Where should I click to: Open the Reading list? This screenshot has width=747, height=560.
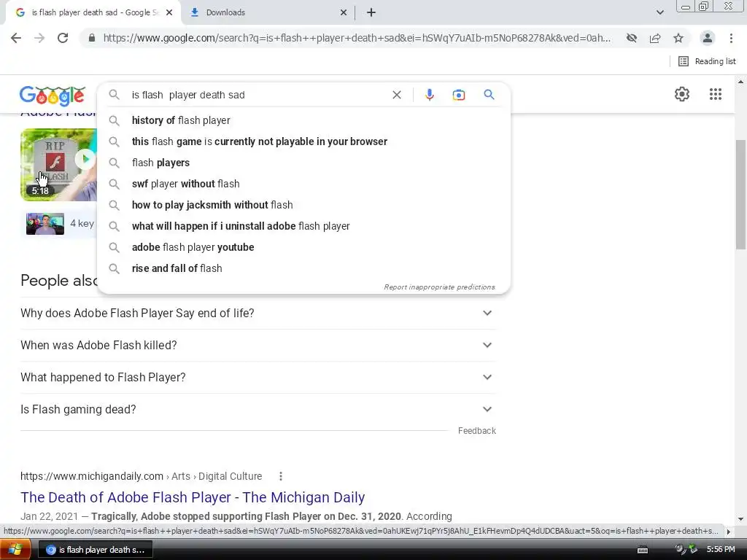[x=707, y=61]
